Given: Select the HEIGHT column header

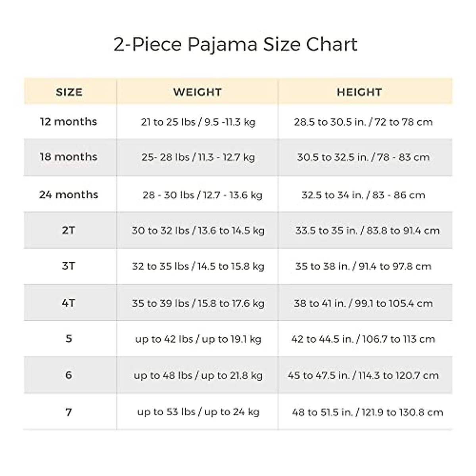Looking at the screenshot, I should coord(359,92).
